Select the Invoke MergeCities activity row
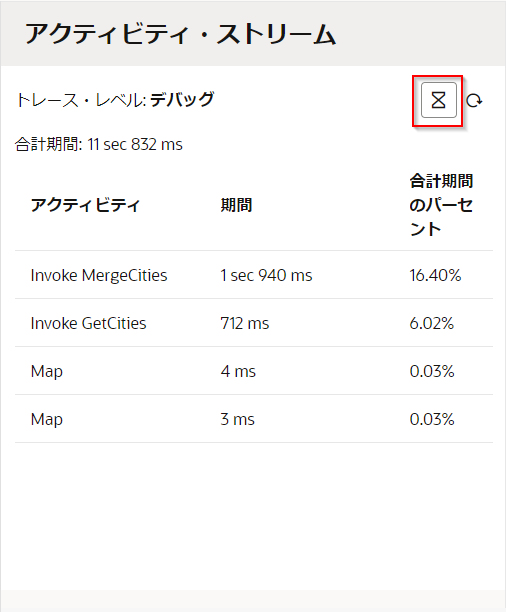This screenshot has height=612, width=506. click(x=254, y=275)
